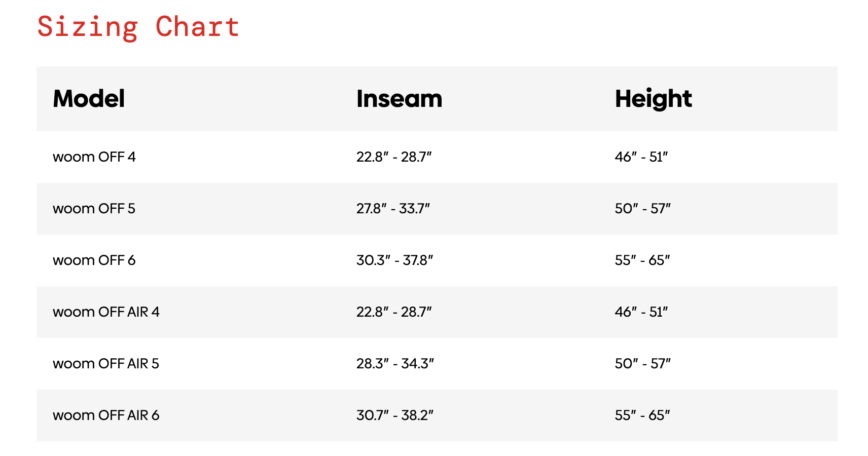The width and height of the screenshot is (868, 456).
Task: Select the woom OFF 4 model name
Action: (x=94, y=157)
